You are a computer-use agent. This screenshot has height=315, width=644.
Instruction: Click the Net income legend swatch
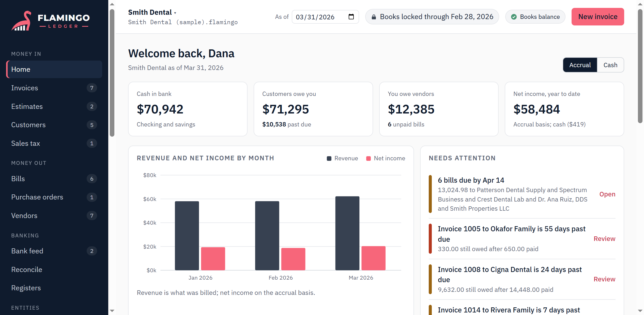point(368,159)
